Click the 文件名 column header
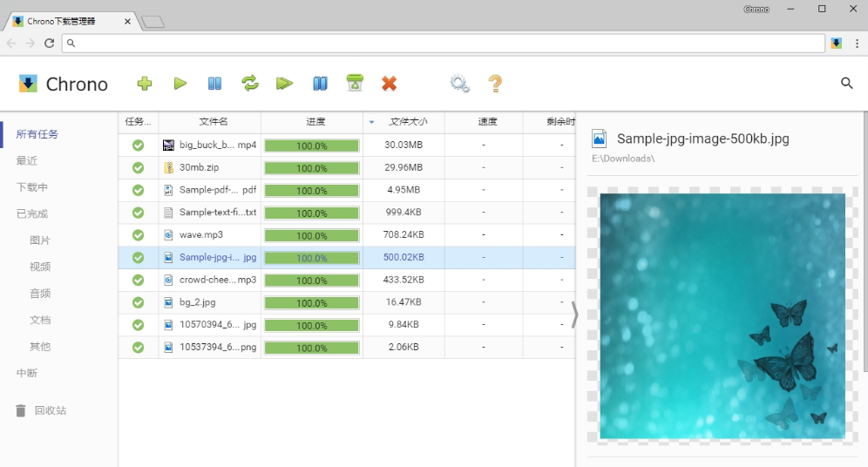The height and width of the screenshot is (467, 868). [x=214, y=122]
